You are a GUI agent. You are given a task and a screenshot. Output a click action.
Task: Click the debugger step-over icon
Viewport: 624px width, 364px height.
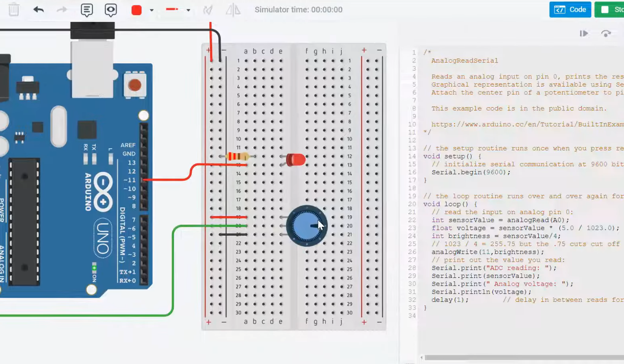(x=606, y=33)
